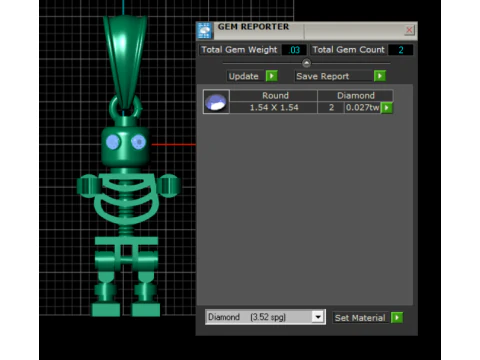Click green arrow next to Set Material
This screenshot has height=360, width=480.
tap(397, 318)
